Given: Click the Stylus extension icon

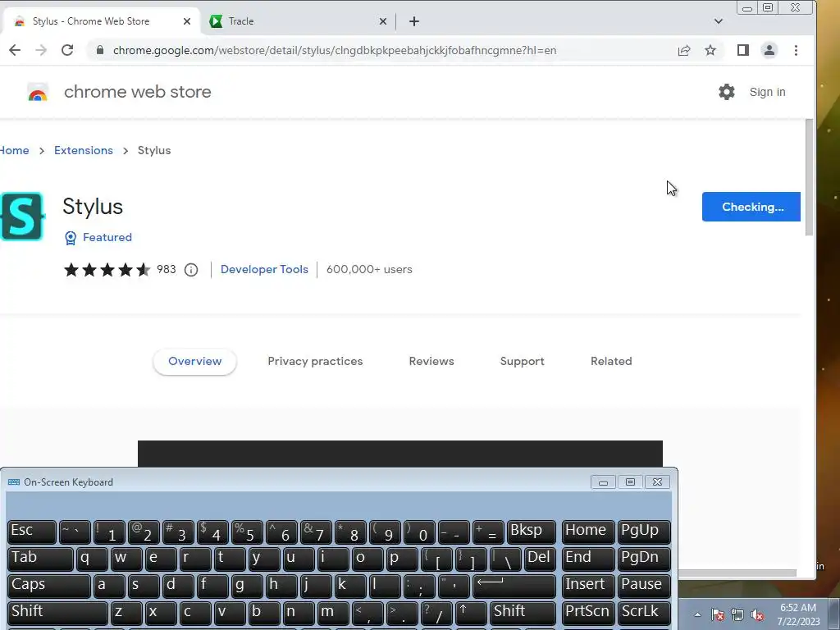Looking at the screenshot, I should [x=21, y=217].
